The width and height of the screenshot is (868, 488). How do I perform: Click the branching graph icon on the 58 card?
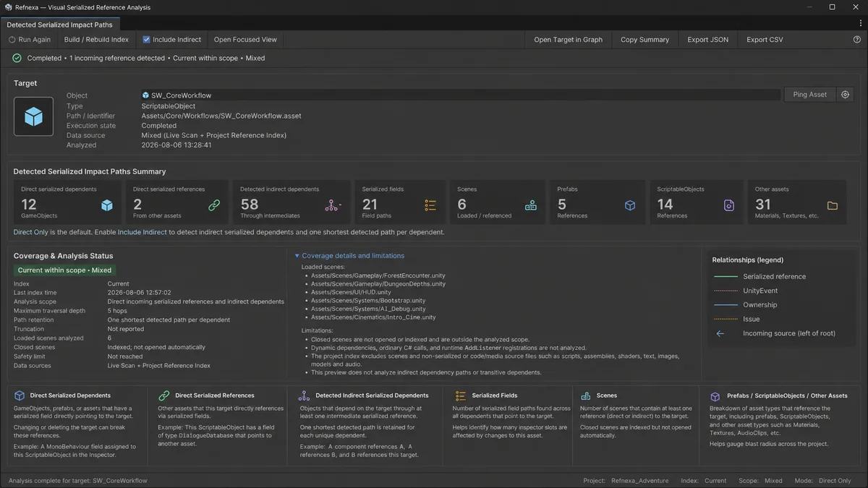point(332,205)
